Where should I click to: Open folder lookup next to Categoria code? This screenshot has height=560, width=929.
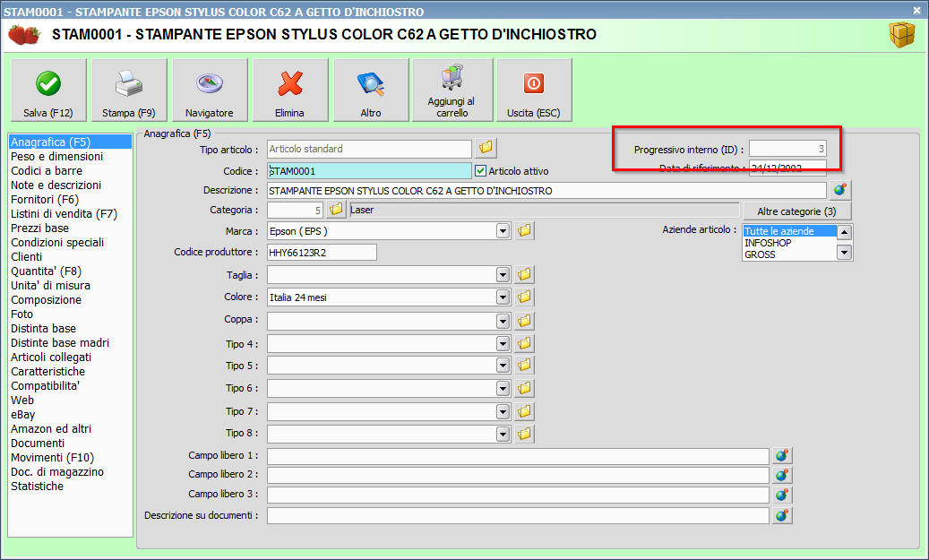click(x=336, y=209)
